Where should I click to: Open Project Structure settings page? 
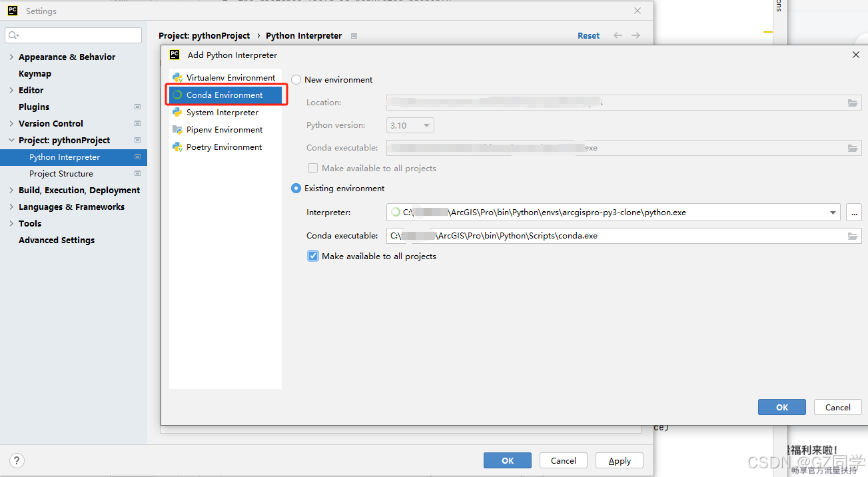(x=61, y=174)
